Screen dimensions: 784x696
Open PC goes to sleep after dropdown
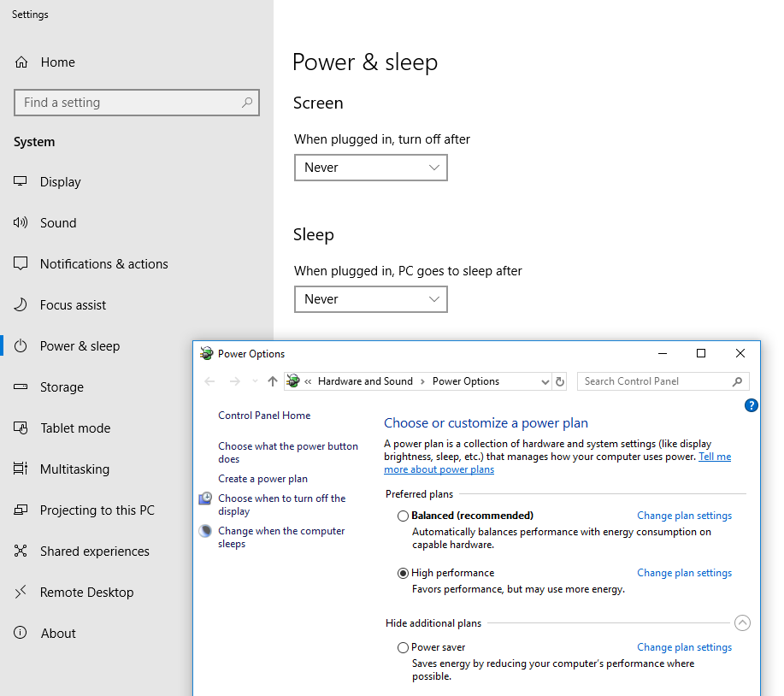pyautogui.click(x=370, y=299)
